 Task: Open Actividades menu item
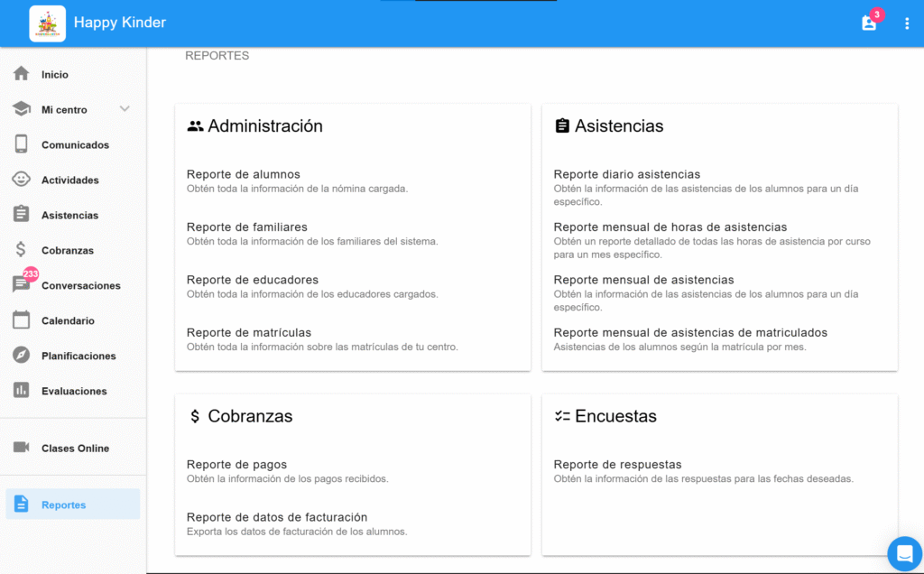coord(70,181)
